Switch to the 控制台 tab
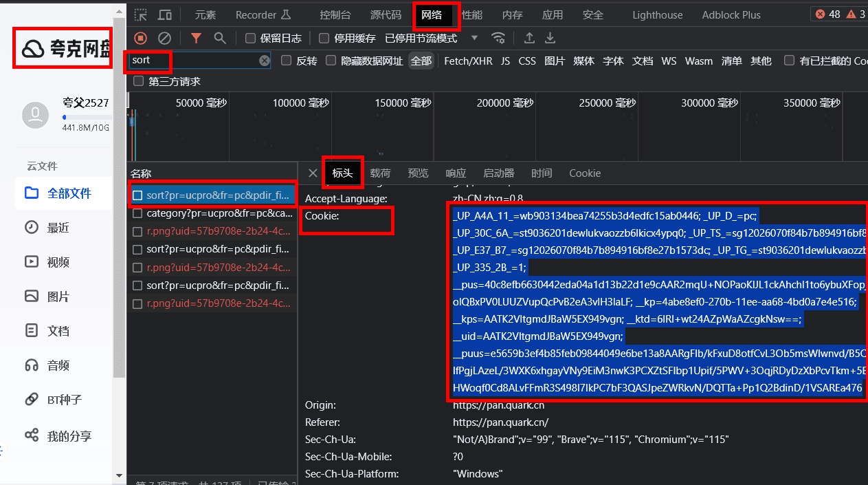Screen dimensions: 868x485 coord(335,14)
